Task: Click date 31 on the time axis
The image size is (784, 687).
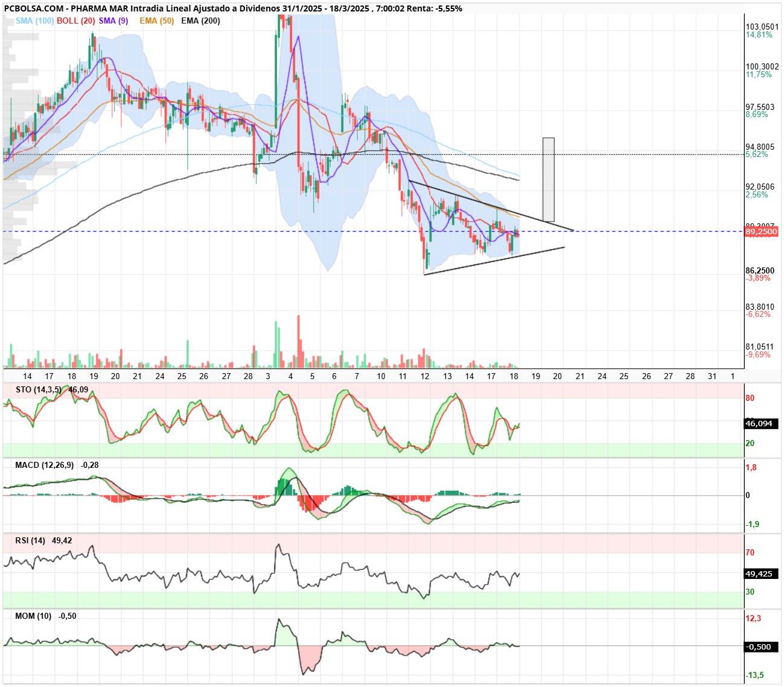Action: (x=712, y=376)
